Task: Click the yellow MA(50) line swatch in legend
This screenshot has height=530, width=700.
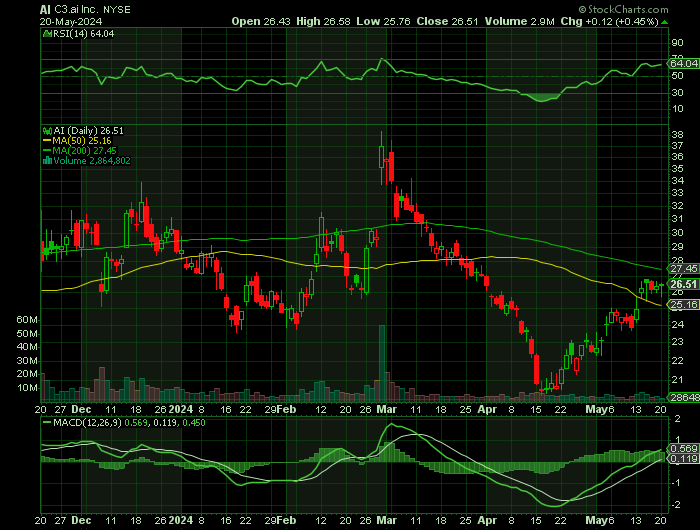Action: 47,141
